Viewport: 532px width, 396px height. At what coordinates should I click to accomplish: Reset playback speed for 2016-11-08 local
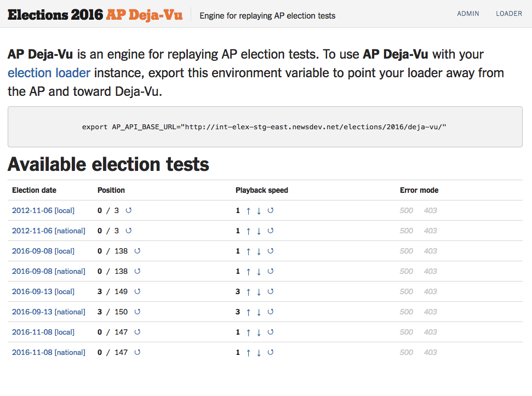tap(270, 332)
